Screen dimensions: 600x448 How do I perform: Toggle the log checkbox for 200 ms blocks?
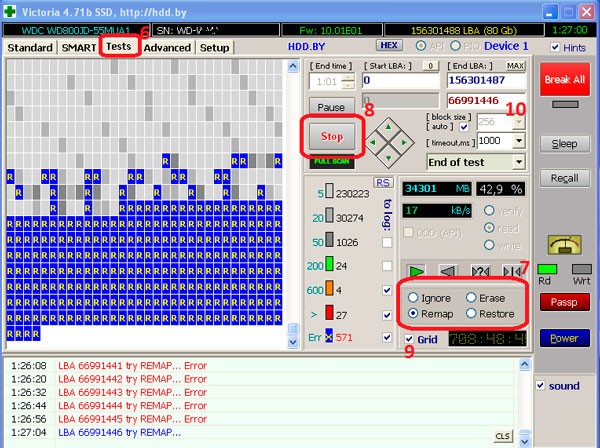pyautogui.click(x=387, y=266)
